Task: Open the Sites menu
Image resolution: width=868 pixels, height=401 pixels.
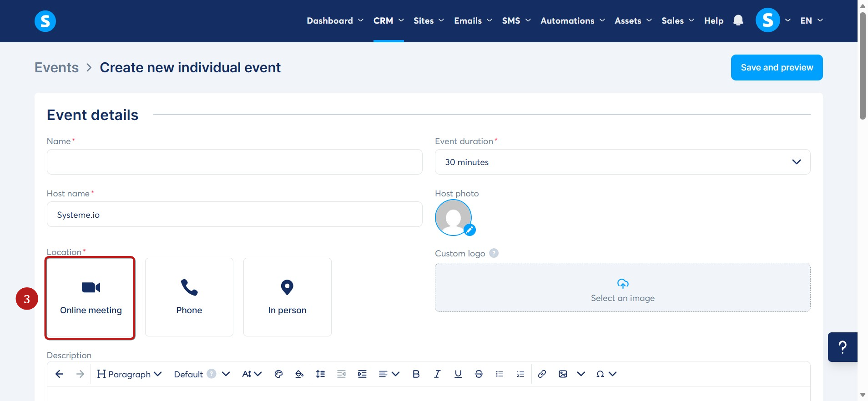Action: tap(429, 20)
